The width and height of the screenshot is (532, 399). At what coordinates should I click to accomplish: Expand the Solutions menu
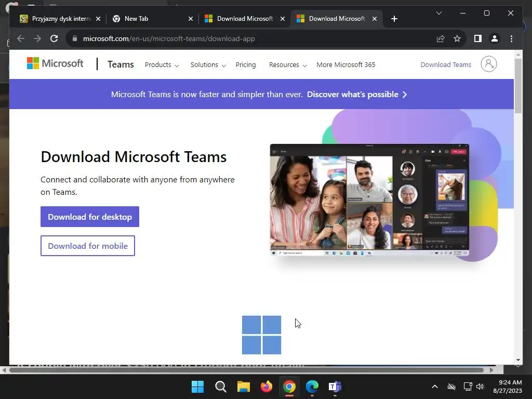(x=208, y=65)
